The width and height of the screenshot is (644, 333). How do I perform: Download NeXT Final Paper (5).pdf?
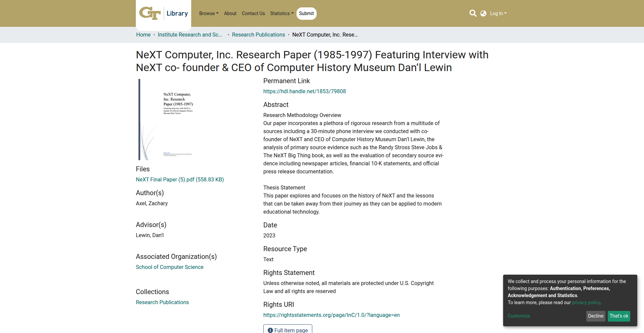179,180
